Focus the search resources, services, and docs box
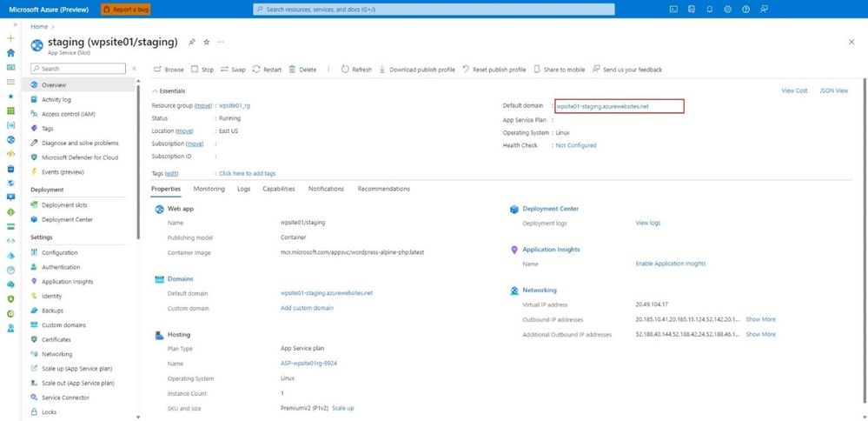Viewport: 868px width, 421px height. [x=434, y=10]
